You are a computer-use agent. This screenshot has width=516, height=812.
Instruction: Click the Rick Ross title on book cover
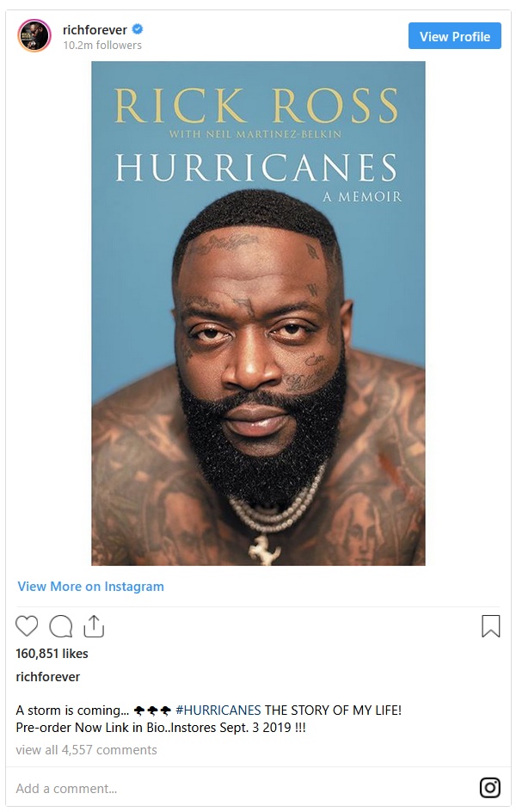click(x=256, y=105)
